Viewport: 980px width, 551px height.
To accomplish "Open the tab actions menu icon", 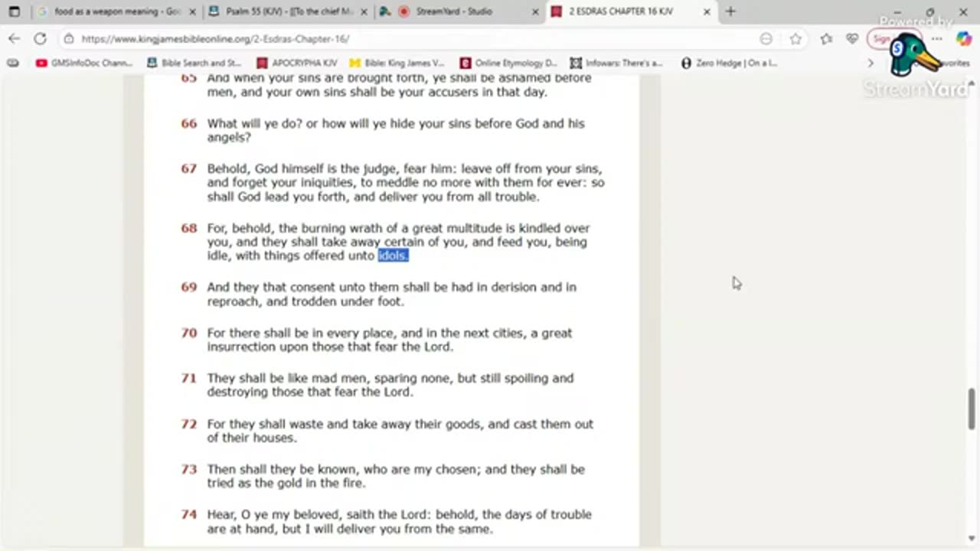I will tap(14, 11).
